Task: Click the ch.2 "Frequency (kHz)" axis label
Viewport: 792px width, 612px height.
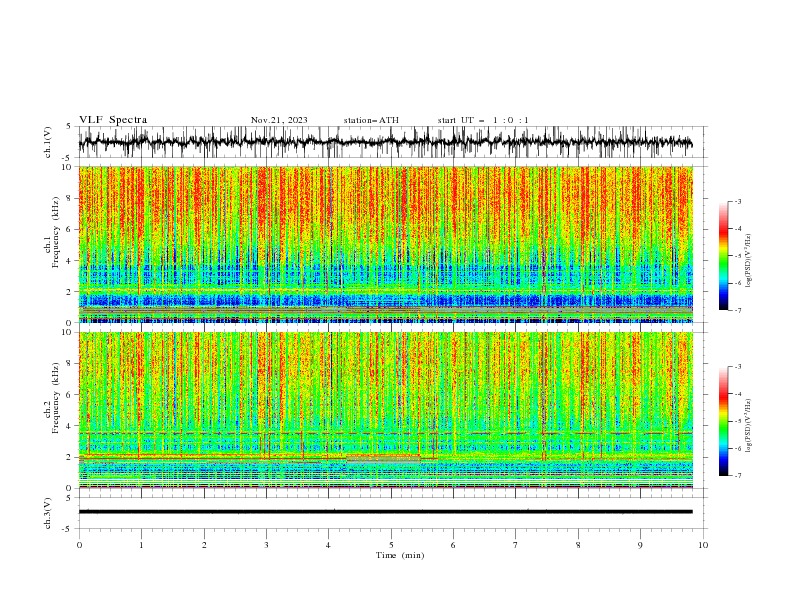Action: tap(57, 398)
